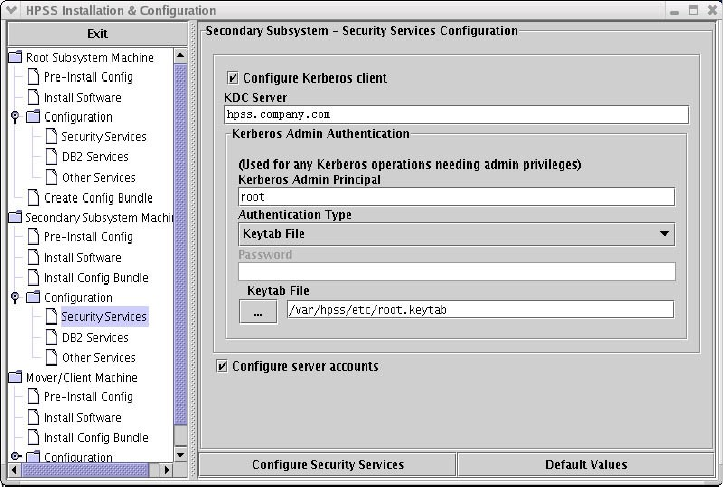
Task: Click the Install Config Bundle icon under Secondary Subsystem
Action: (x=33, y=277)
